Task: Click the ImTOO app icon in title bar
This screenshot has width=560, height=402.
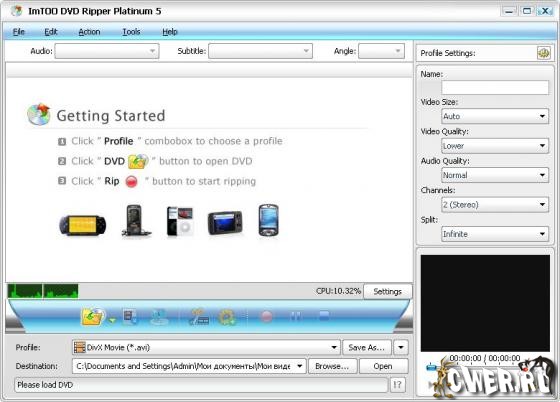Action: 16,11
